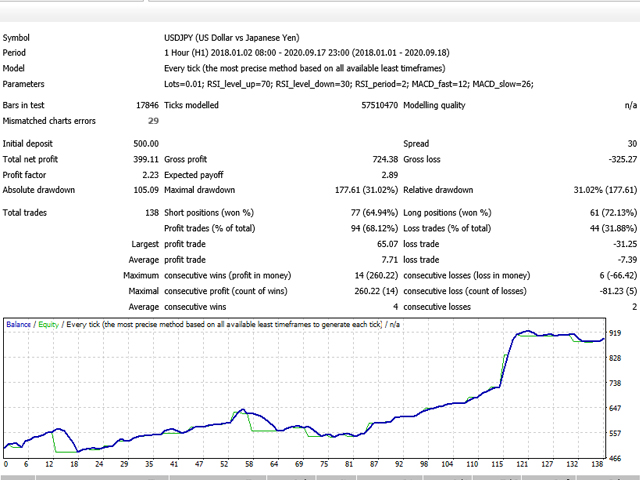Click the 0 tick on chart x-axis
Viewport: 640px width, 480px height.
coord(5,465)
